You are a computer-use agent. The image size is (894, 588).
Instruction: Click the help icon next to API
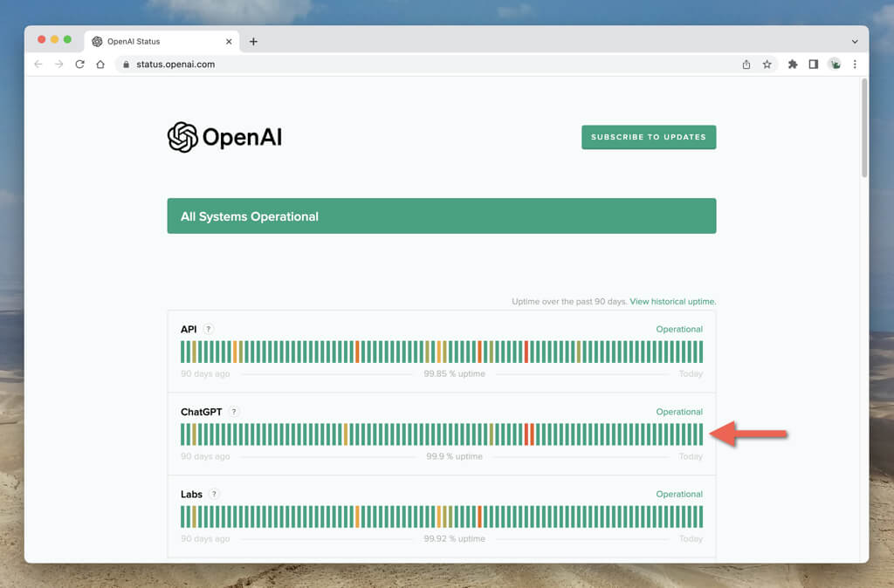pyautogui.click(x=209, y=329)
